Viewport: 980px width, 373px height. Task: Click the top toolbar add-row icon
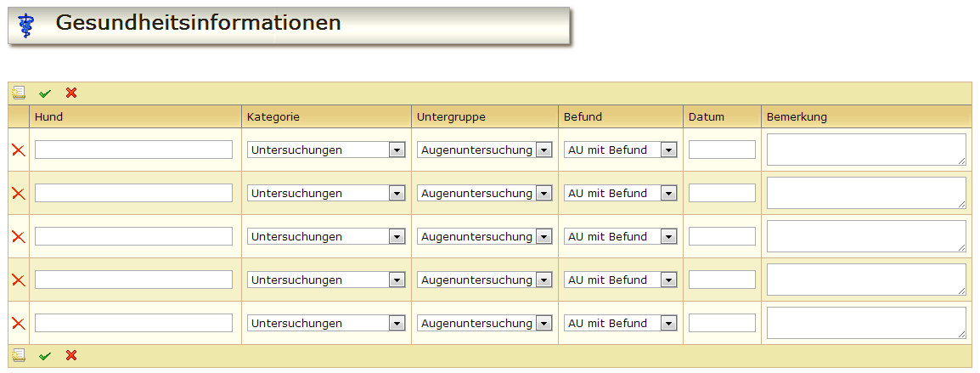[x=19, y=93]
